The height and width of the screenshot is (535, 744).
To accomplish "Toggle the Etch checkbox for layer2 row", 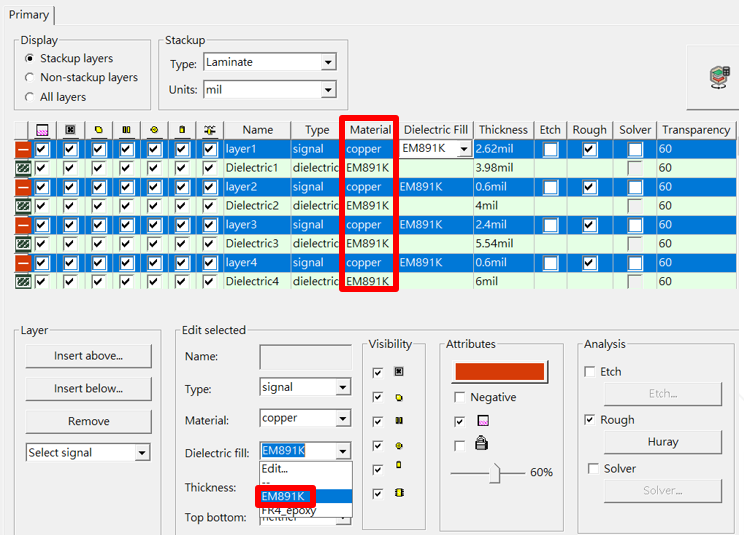I will pos(550,187).
